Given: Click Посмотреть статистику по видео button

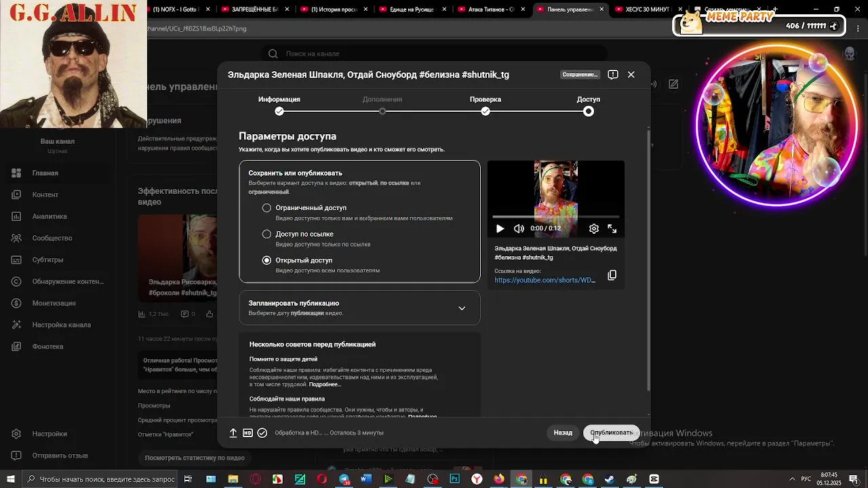Looking at the screenshot, I should (x=195, y=457).
